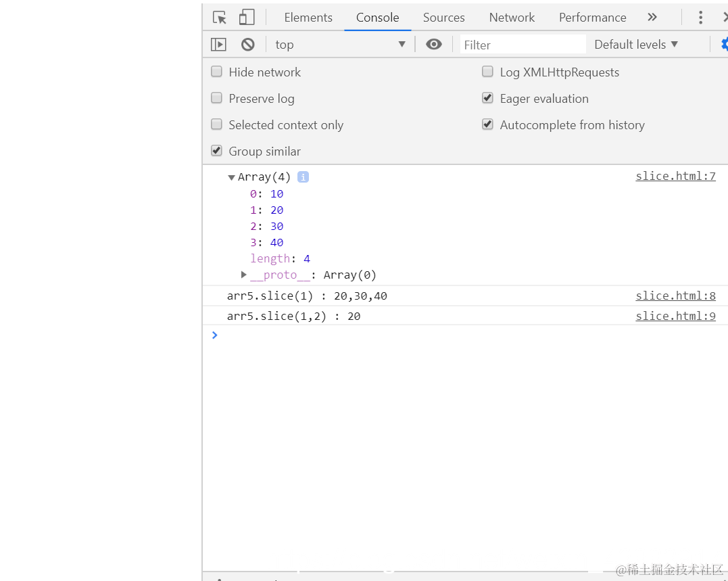The width and height of the screenshot is (728, 581).
Task: Switch to the Console tab
Action: [377, 18]
